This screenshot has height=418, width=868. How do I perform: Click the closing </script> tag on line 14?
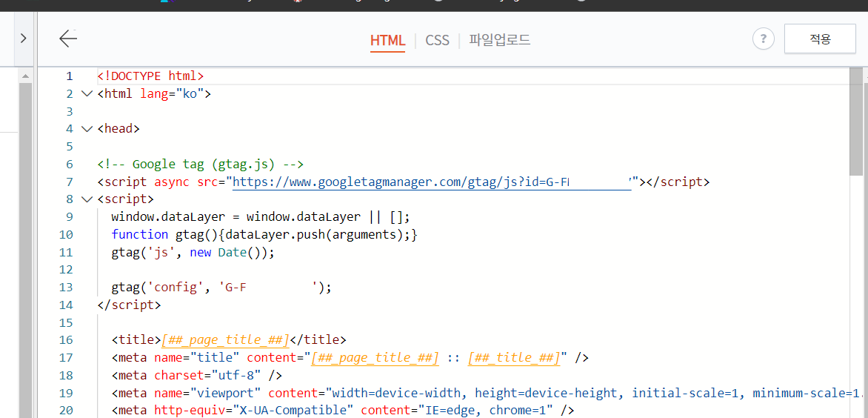pos(129,305)
